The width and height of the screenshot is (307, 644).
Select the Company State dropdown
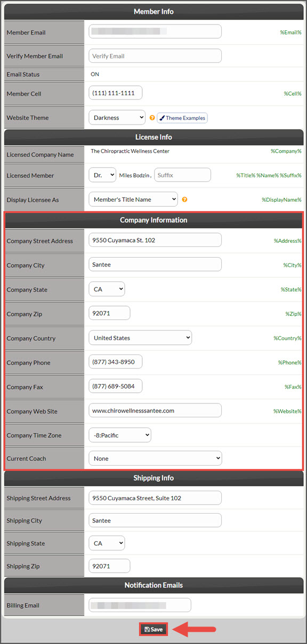click(x=107, y=290)
